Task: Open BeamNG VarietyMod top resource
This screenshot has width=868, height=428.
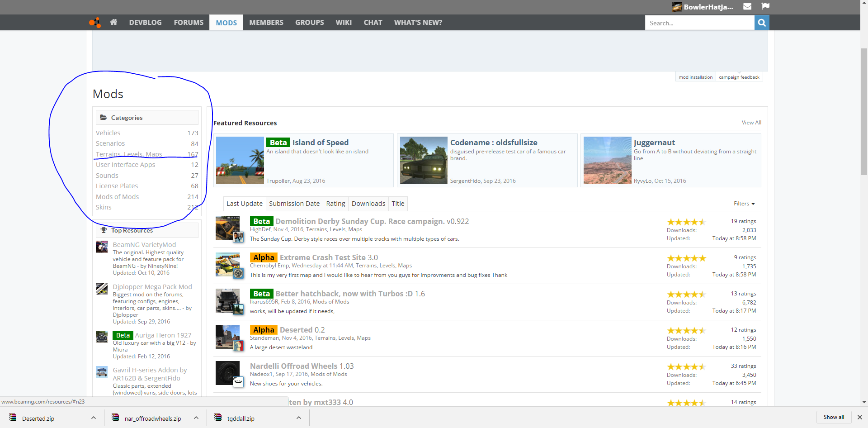Action: point(144,245)
